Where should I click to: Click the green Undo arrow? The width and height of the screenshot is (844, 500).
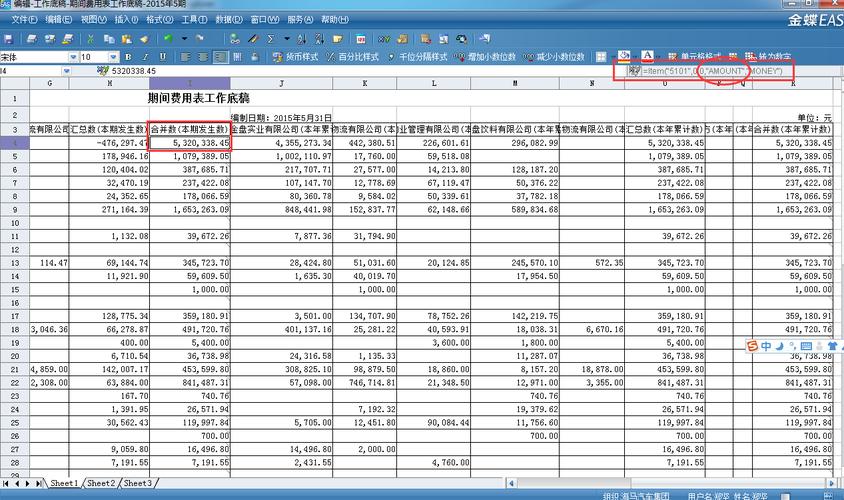pyautogui.click(x=168, y=38)
